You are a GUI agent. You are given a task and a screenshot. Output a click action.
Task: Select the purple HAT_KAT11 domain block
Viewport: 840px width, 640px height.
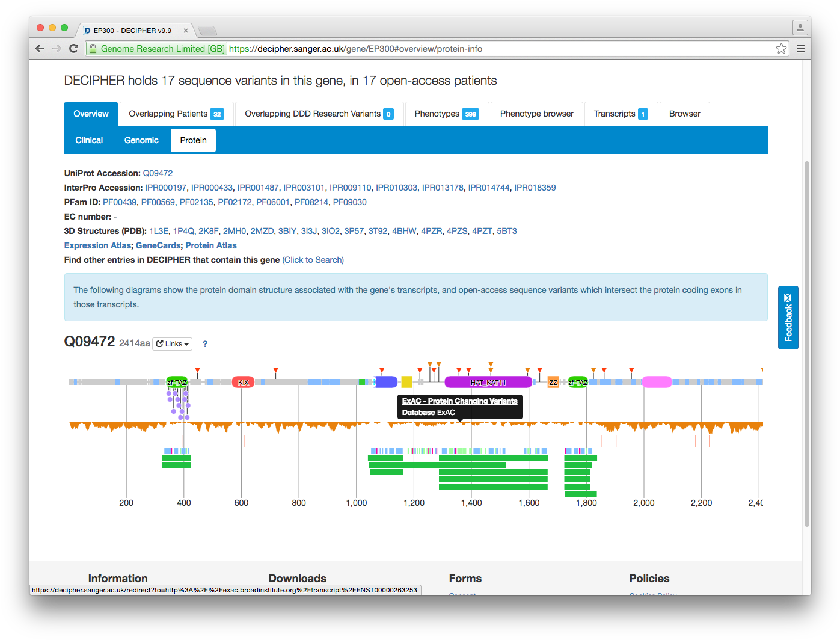[x=488, y=382]
